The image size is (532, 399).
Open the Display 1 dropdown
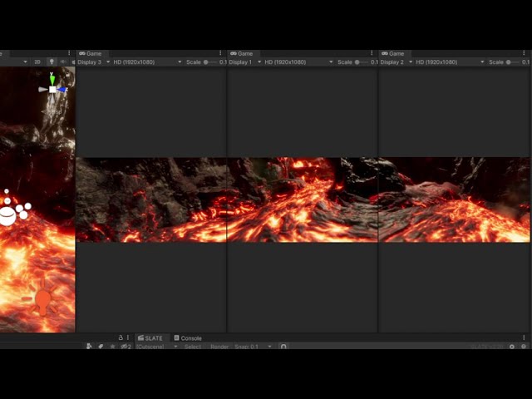point(244,62)
